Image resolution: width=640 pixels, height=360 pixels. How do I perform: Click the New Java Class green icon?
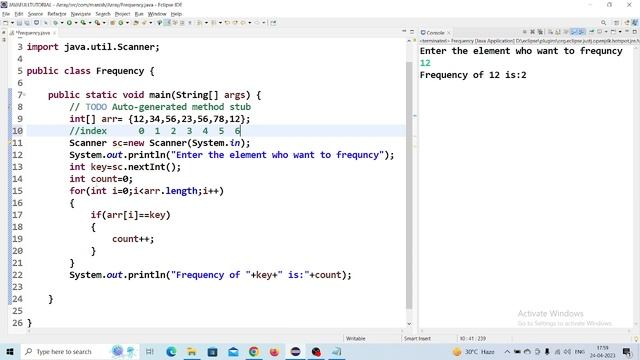[121, 23]
